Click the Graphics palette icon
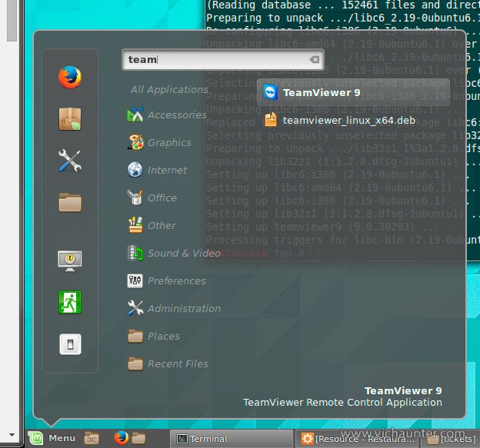This screenshot has height=448, width=480. pos(135,142)
